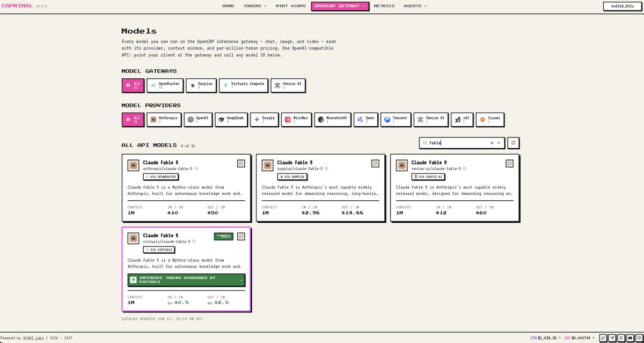Expand the OpenCAP Gateway dropdown

tap(340, 6)
